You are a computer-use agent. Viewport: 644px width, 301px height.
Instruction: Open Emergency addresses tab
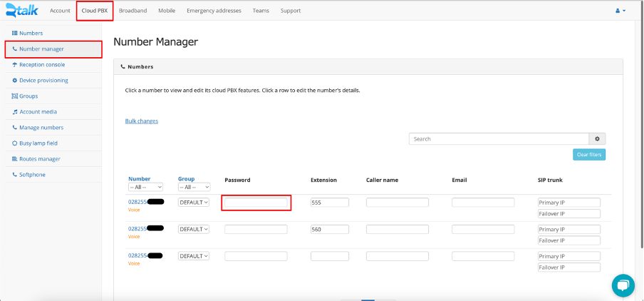click(214, 11)
